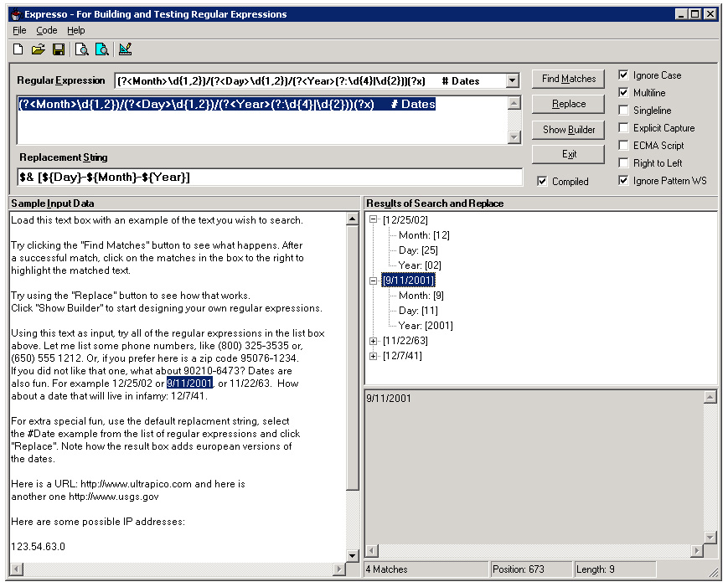Viewport: 728px width, 587px height.
Task: Click the up arrow of the result detail scrollbar
Action: 710,397
